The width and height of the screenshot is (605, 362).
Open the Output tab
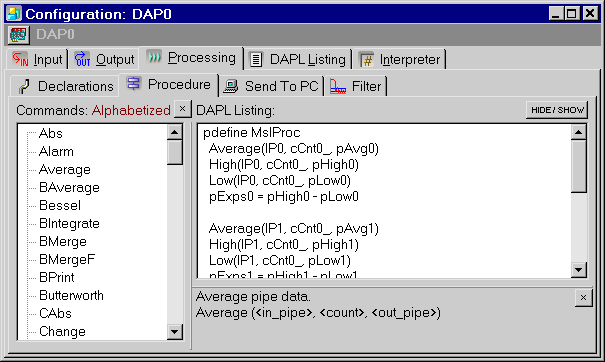[105, 59]
